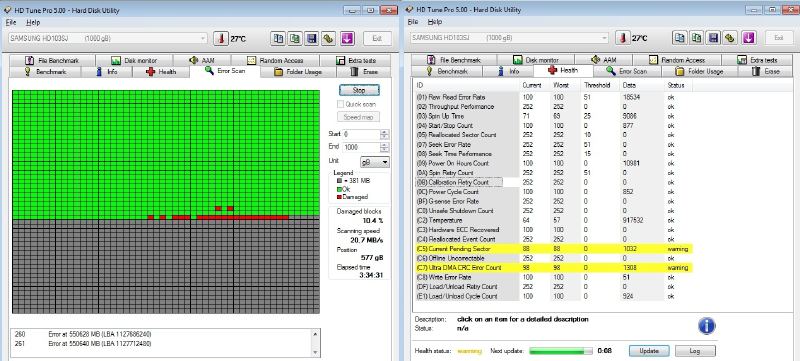Switch to Extra tests tab in Error Scan window
The width and height of the screenshot is (800, 361).
pyautogui.click(x=356, y=60)
